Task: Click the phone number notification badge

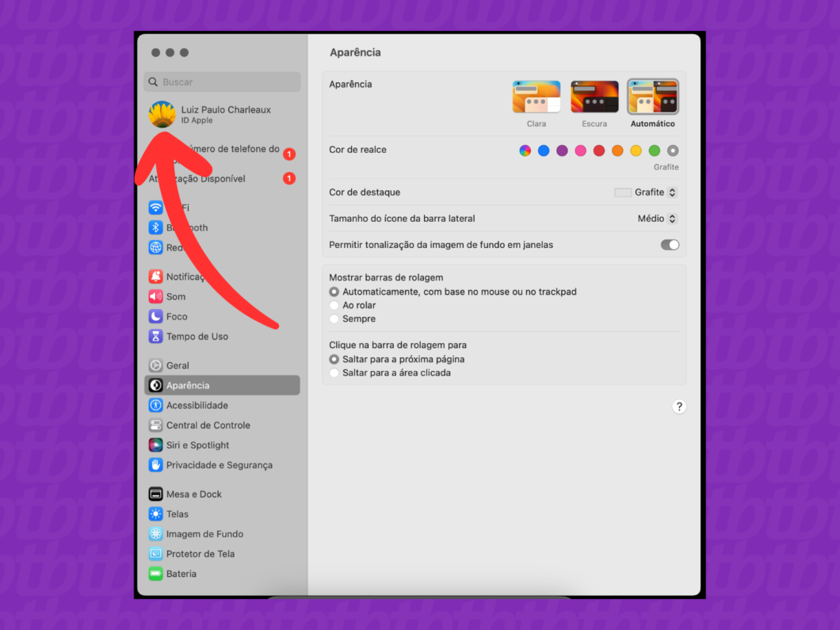Action: tap(289, 155)
